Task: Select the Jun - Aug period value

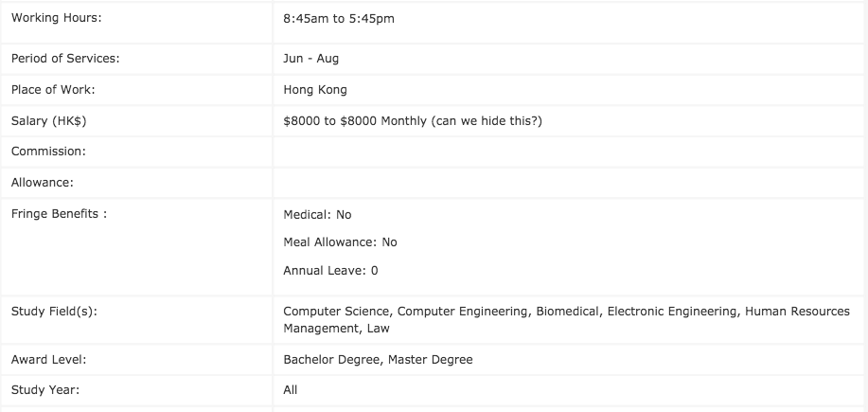Action: click(310, 59)
